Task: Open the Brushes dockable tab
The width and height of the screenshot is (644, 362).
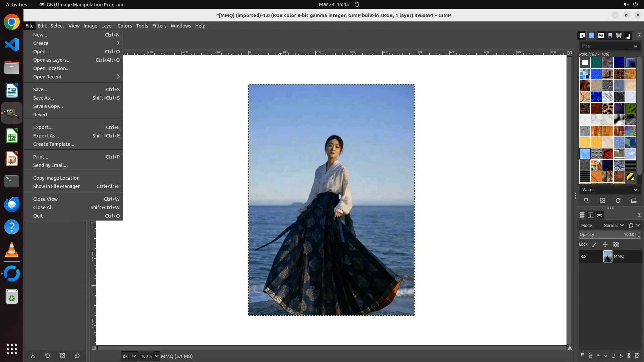Action: tap(583, 35)
